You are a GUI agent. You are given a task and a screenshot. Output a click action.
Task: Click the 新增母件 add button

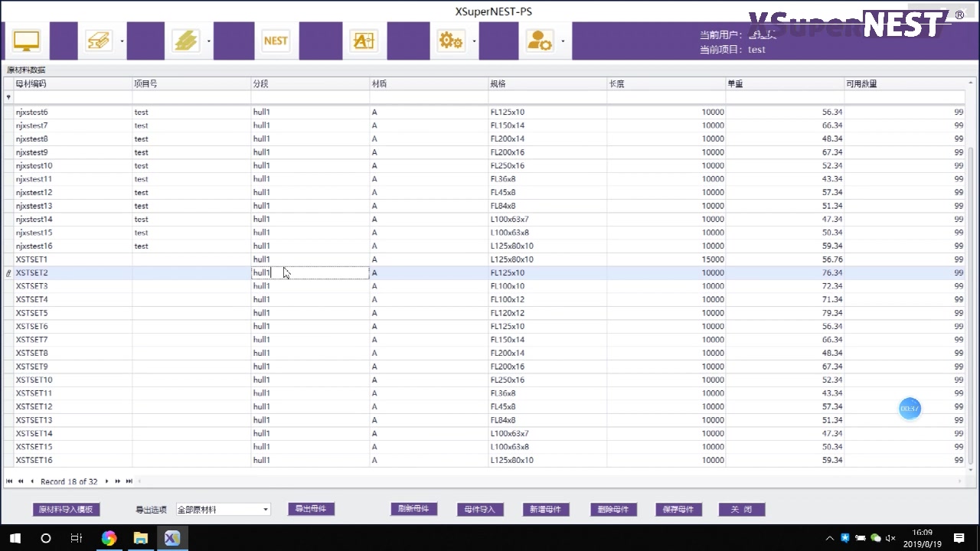[546, 510]
